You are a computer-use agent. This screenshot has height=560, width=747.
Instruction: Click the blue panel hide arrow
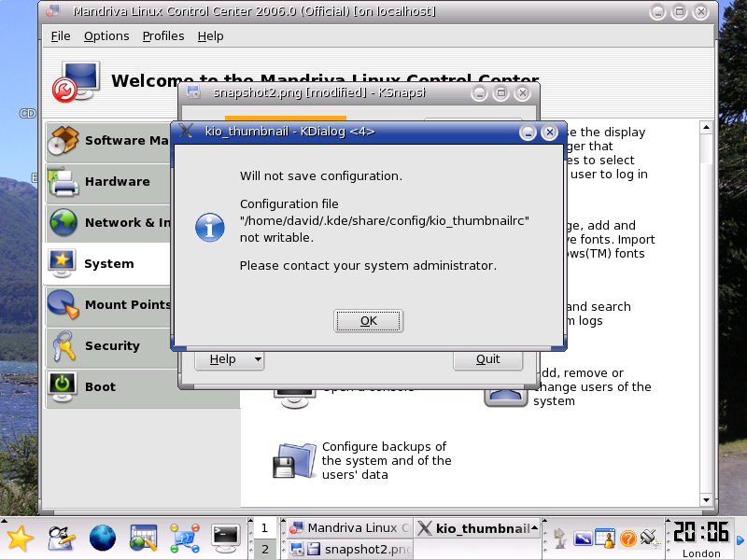click(740, 540)
